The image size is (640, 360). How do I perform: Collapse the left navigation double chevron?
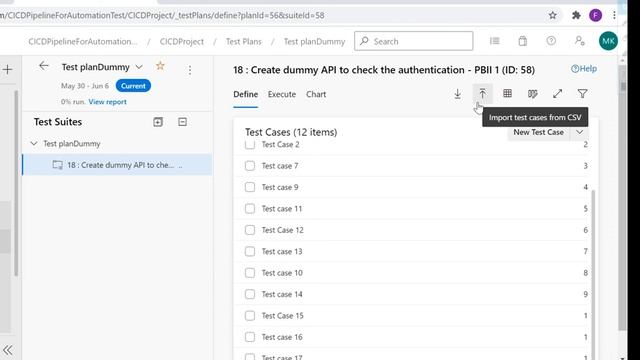click(x=7, y=350)
